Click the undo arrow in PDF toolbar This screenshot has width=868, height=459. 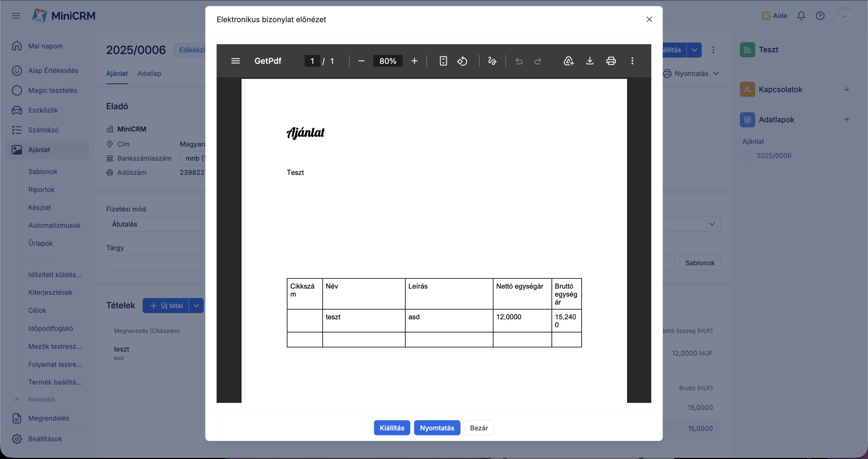coord(519,61)
